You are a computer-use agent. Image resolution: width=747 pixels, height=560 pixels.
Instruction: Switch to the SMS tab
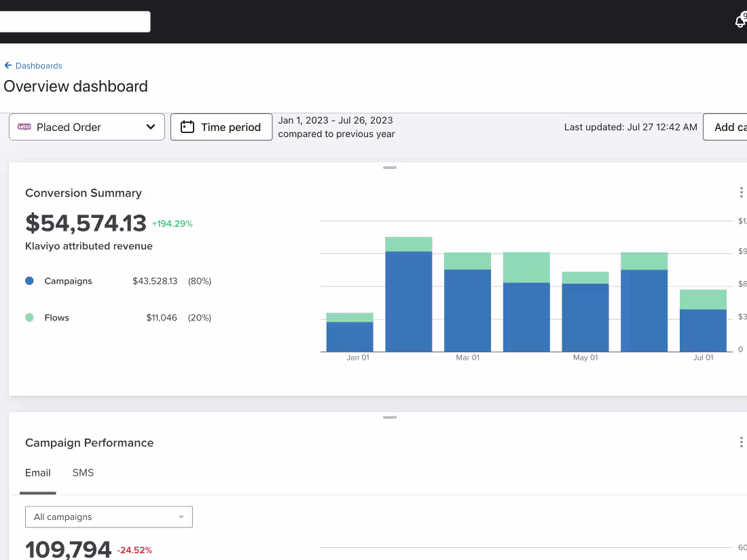(83, 473)
